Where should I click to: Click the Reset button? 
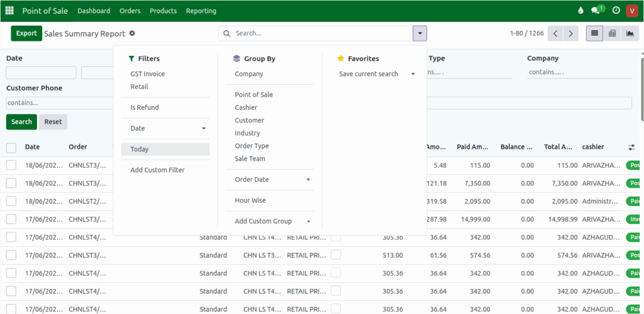pos(53,122)
